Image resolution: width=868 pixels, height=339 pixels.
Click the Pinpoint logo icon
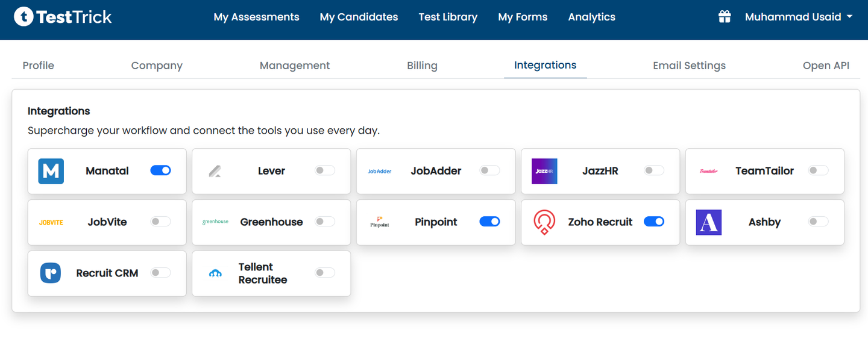tap(380, 222)
